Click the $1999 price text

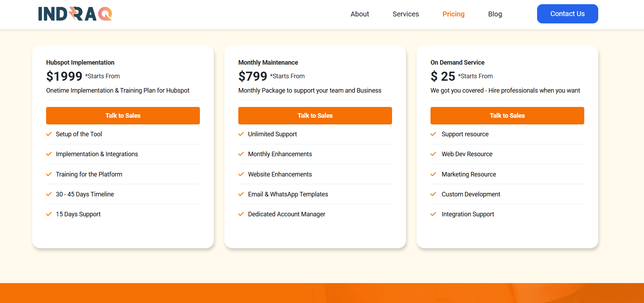(64, 76)
